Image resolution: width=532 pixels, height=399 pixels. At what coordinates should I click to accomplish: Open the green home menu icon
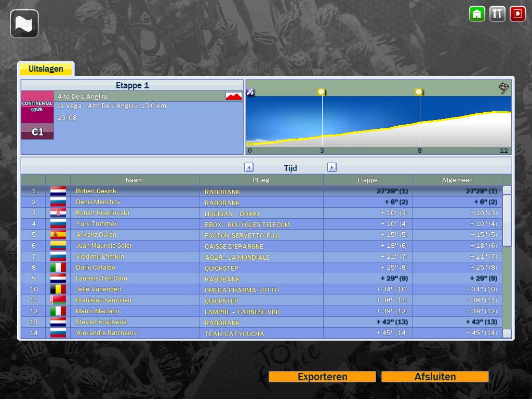coord(477,14)
